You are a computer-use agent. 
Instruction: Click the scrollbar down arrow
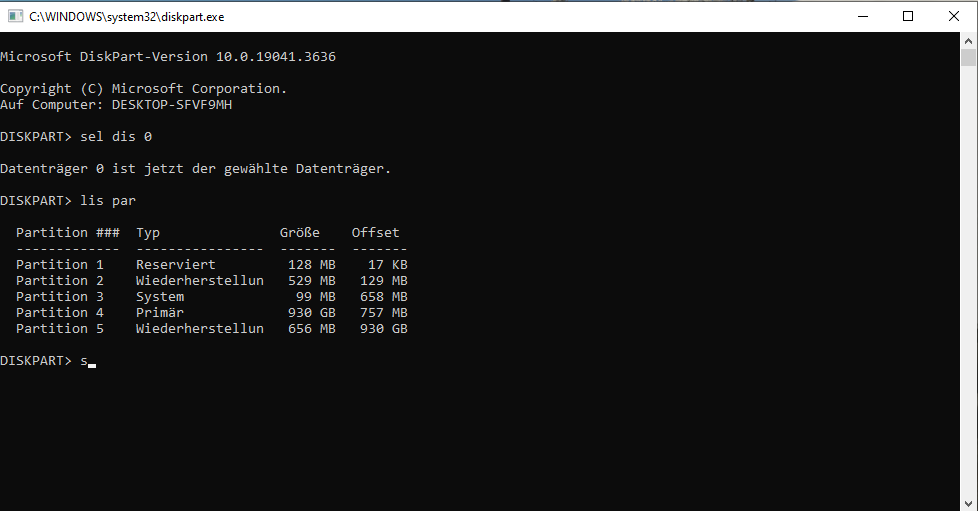pos(968,503)
